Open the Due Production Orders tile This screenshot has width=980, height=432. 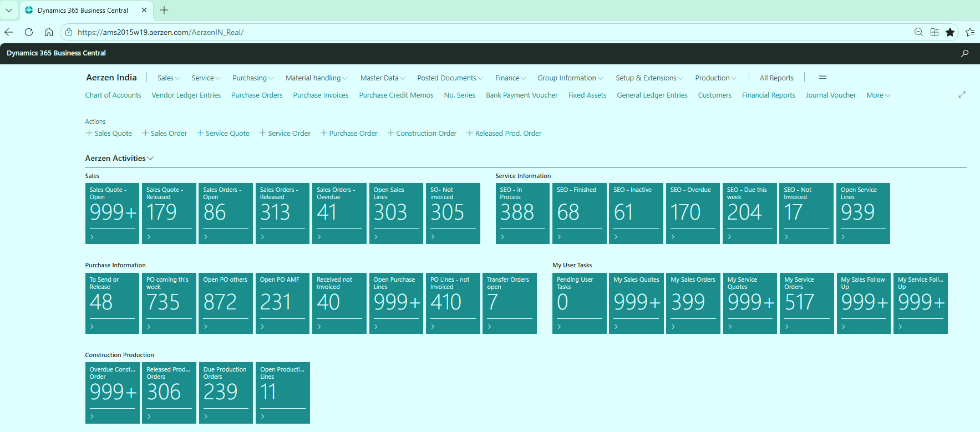(x=226, y=393)
